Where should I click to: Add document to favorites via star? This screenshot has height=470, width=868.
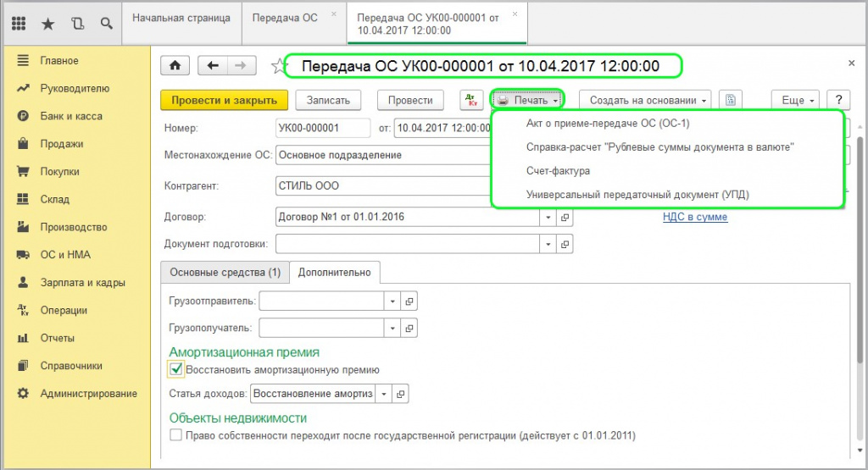click(x=275, y=66)
